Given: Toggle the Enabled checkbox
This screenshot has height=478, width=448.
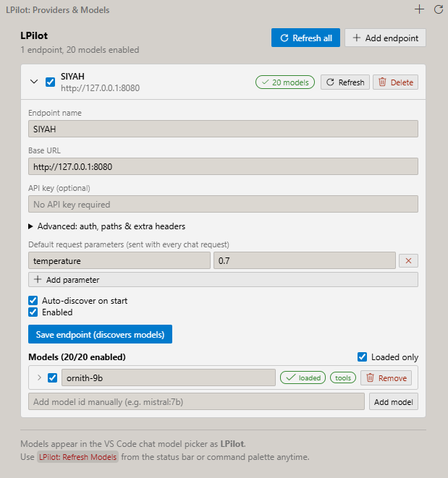Looking at the screenshot, I should pos(33,312).
